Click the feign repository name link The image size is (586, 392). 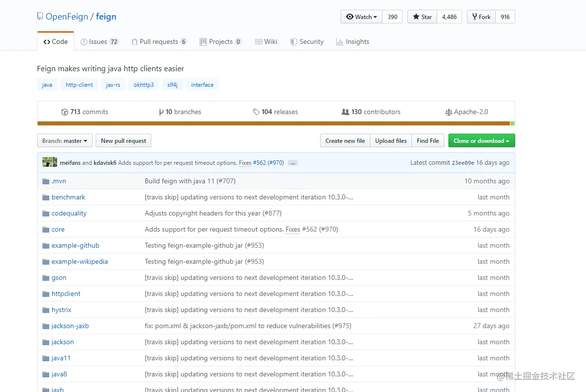(x=106, y=17)
